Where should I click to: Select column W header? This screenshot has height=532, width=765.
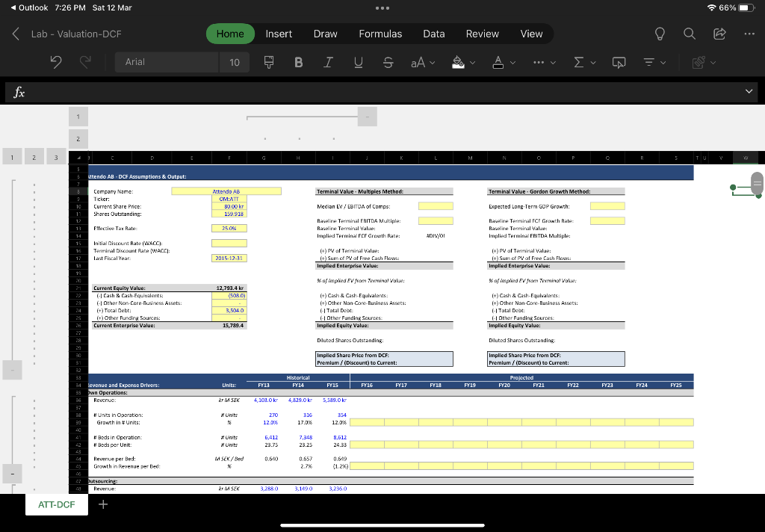pos(746,158)
